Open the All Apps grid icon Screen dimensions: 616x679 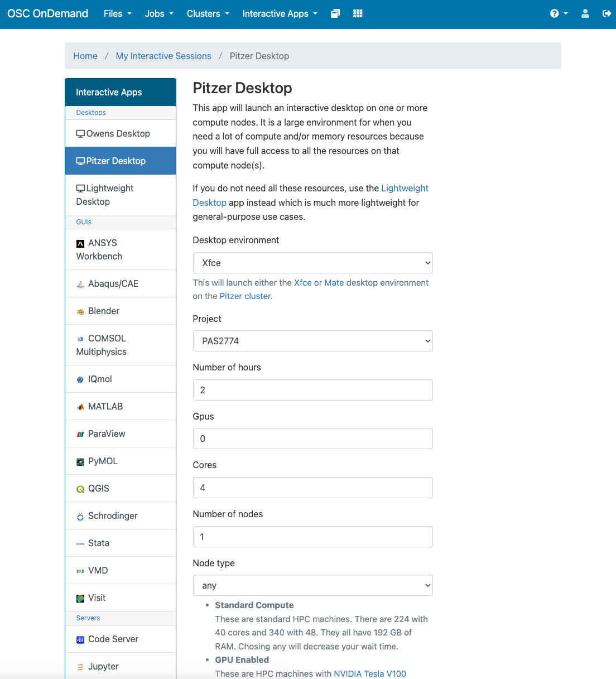(x=358, y=13)
